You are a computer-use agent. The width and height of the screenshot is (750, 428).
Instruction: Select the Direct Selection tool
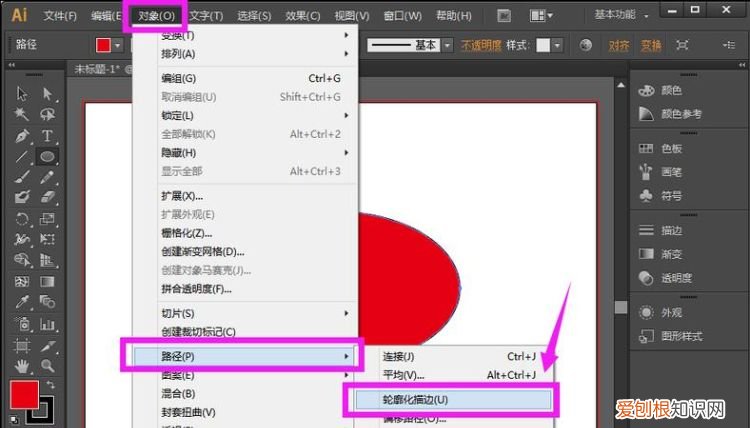pyautogui.click(x=47, y=93)
